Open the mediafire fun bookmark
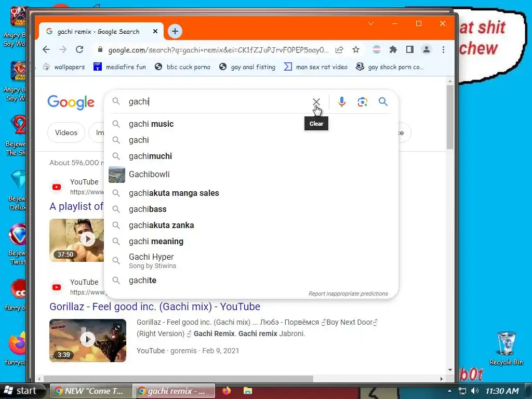Viewport: 532px width, 399px height. pos(120,67)
